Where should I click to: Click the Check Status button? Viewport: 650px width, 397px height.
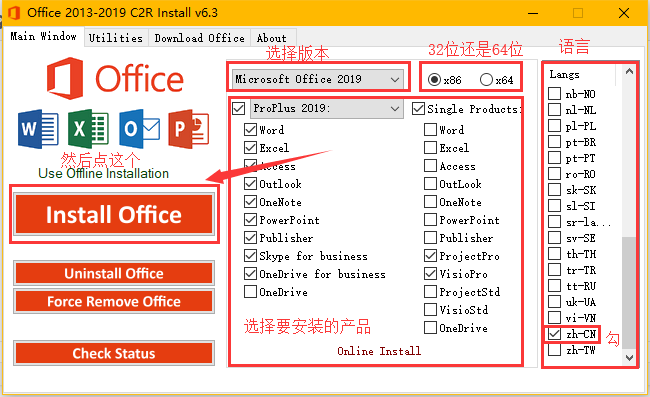point(114,353)
